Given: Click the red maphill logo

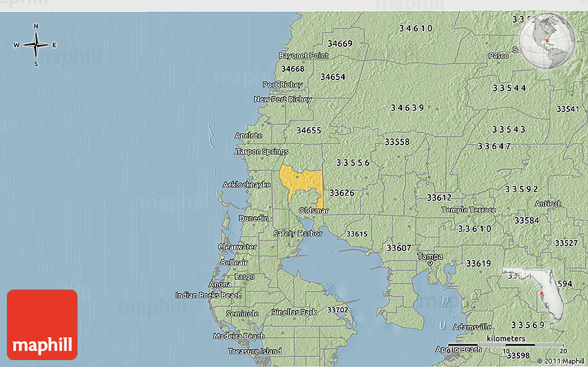Looking at the screenshot, I should [x=42, y=325].
